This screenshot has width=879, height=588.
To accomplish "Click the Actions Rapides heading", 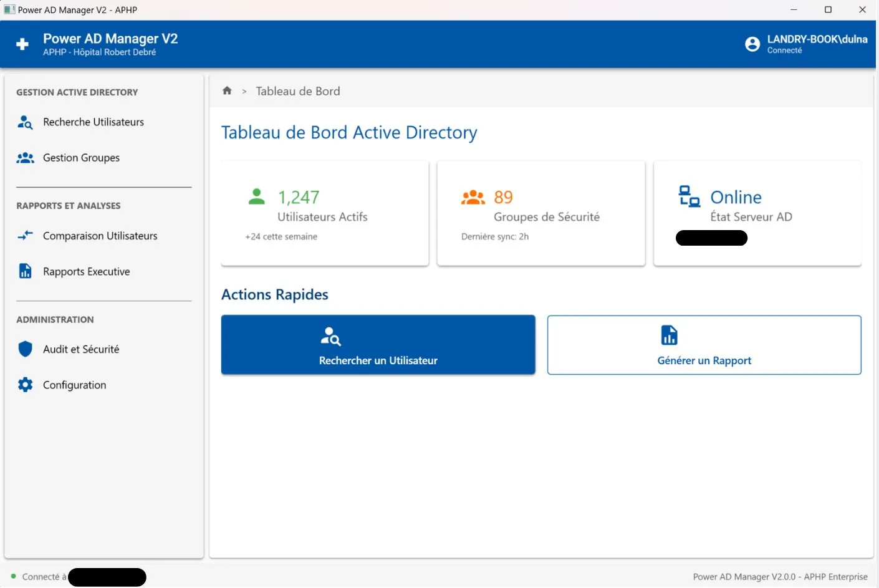I will click(x=275, y=294).
